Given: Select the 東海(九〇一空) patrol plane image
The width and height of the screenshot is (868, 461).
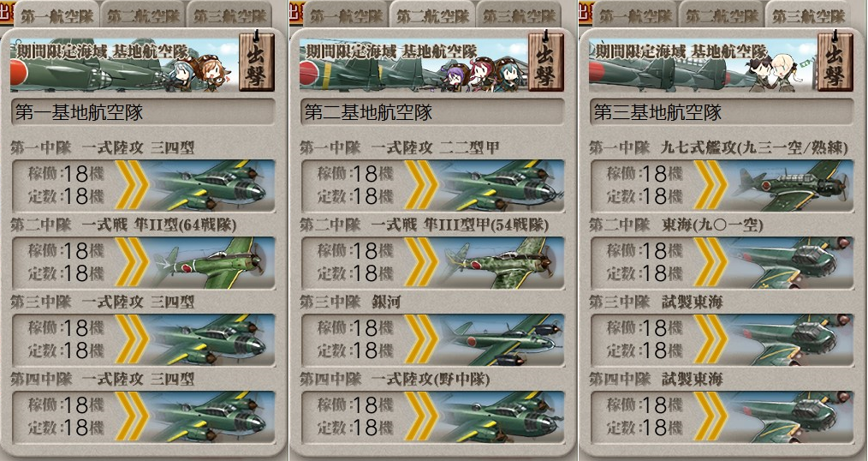Looking at the screenshot, I should pyautogui.click(x=792, y=263).
